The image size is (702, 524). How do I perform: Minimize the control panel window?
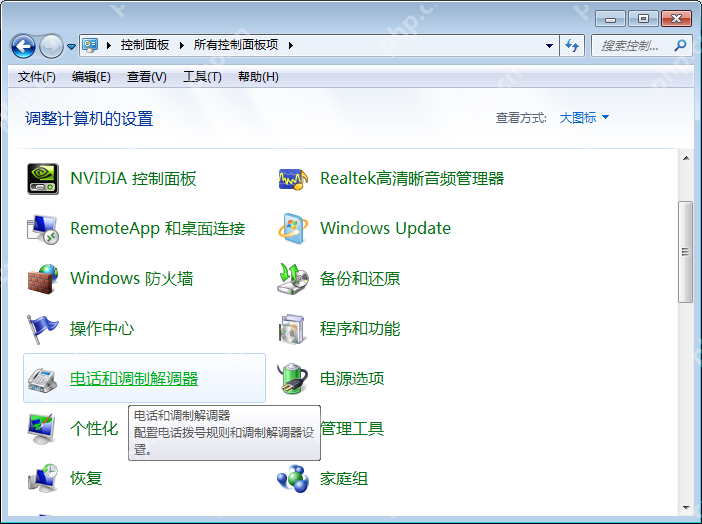tap(610, 19)
